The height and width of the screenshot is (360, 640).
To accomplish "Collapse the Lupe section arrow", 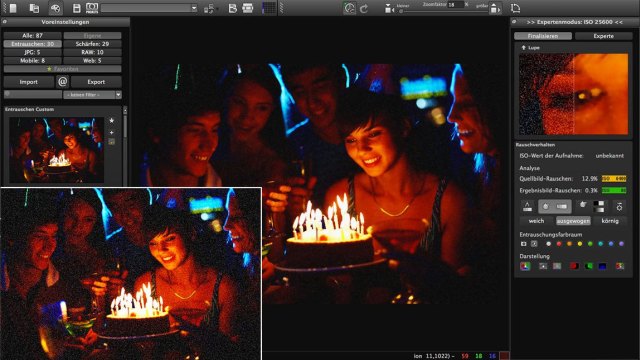I will (x=523, y=48).
